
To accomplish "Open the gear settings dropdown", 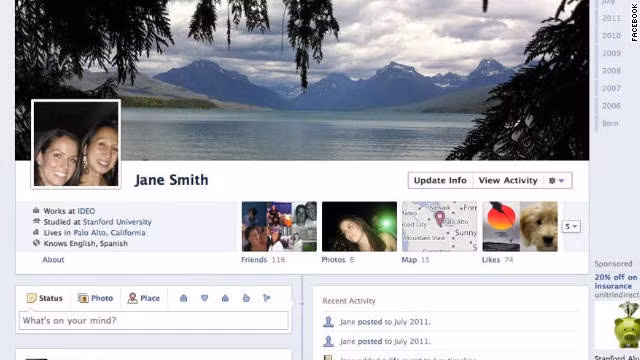I will point(557,180).
